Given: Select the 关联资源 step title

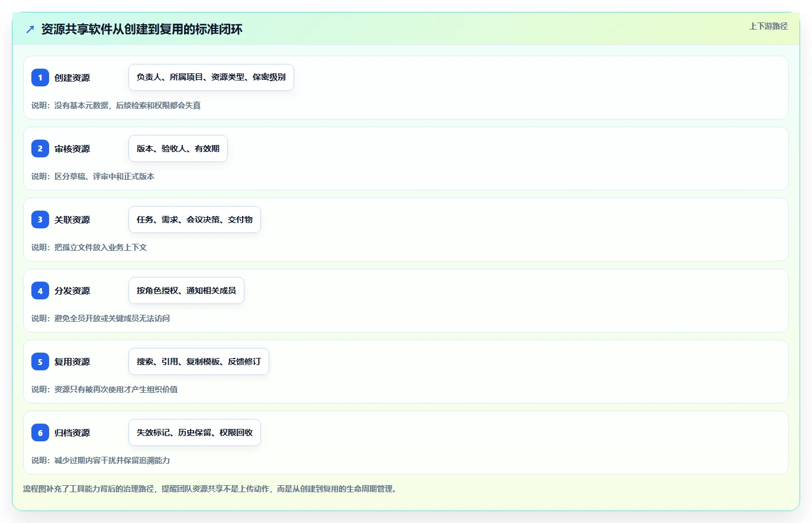Looking at the screenshot, I should tap(72, 219).
